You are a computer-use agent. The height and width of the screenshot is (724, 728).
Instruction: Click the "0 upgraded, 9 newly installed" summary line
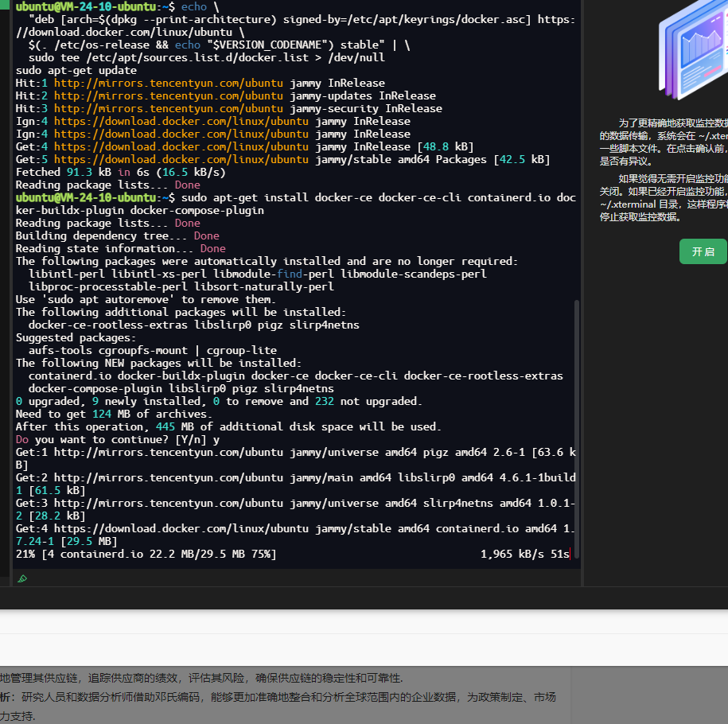pyautogui.click(x=219, y=401)
